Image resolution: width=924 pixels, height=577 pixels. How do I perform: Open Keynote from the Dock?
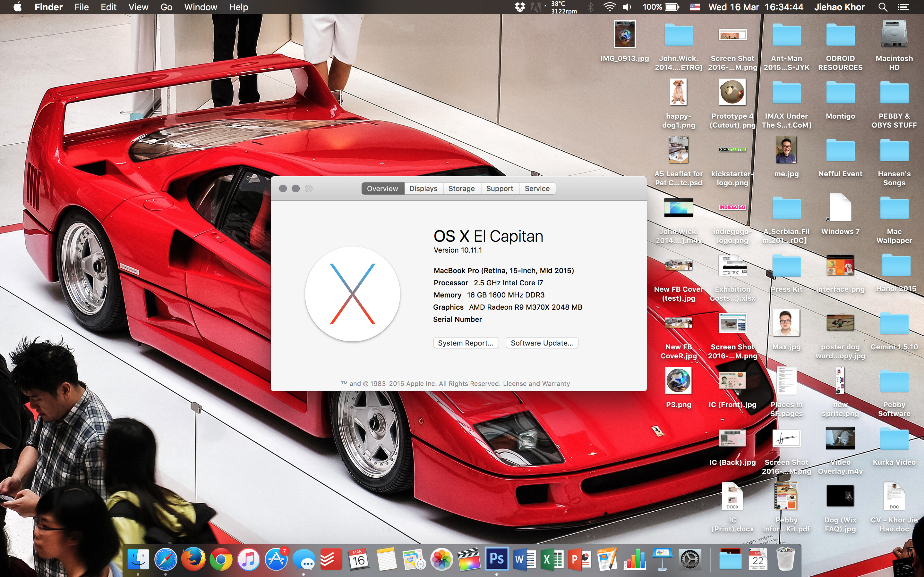coord(663,560)
